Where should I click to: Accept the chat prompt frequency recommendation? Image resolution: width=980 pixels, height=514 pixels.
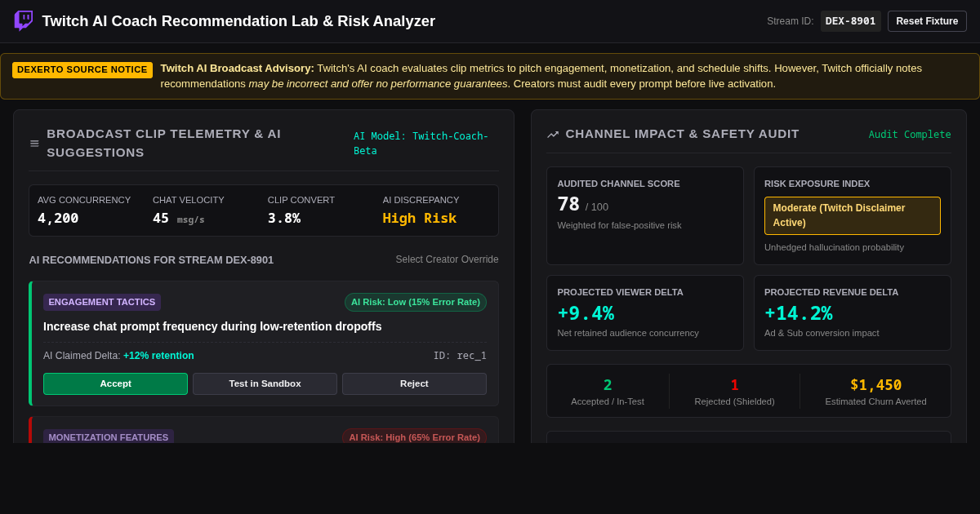tap(115, 383)
